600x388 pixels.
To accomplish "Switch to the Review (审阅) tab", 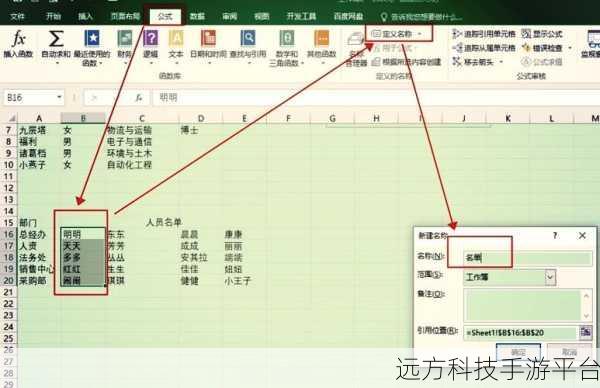I will point(229,16).
